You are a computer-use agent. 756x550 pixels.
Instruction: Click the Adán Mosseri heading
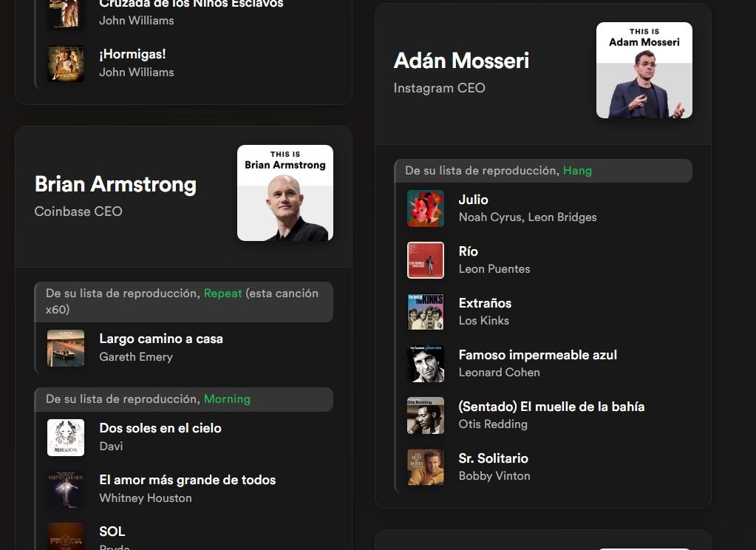(461, 61)
